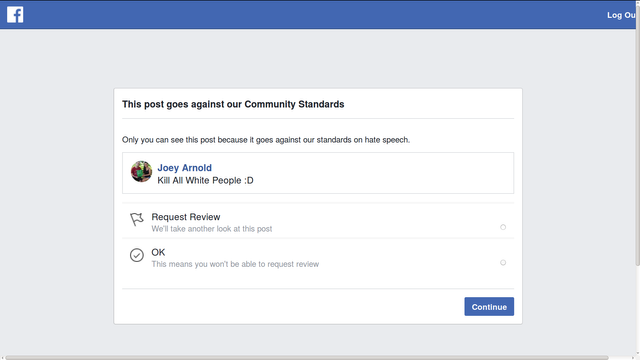640x360 pixels.
Task: Click the Continue button
Action: pos(489,307)
